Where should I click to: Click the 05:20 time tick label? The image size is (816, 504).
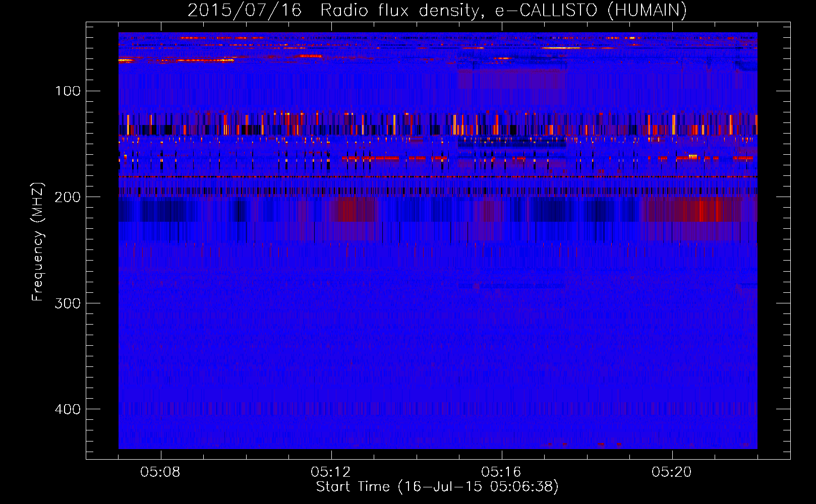pyautogui.click(x=672, y=472)
